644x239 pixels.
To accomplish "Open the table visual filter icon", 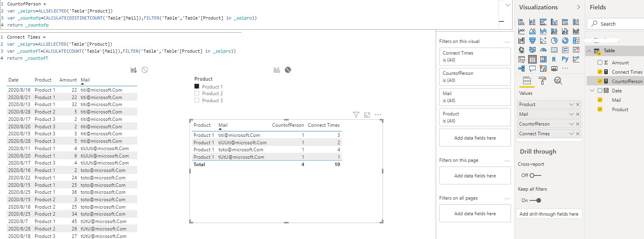I will [x=356, y=115].
